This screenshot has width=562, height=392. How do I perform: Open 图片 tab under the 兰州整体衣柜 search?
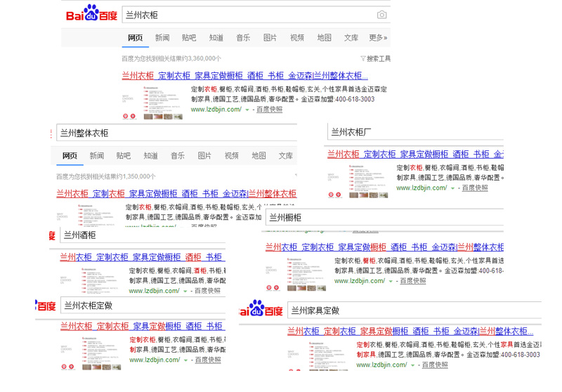click(204, 155)
